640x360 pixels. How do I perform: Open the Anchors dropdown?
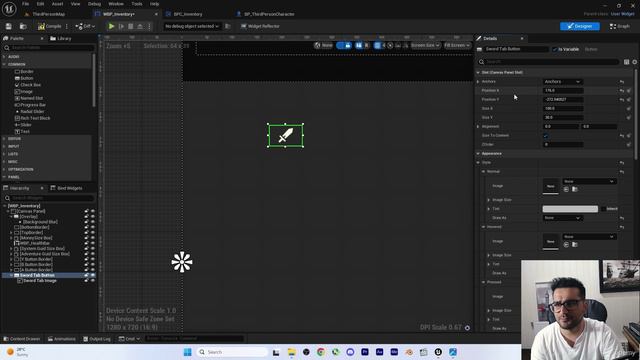[562, 82]
